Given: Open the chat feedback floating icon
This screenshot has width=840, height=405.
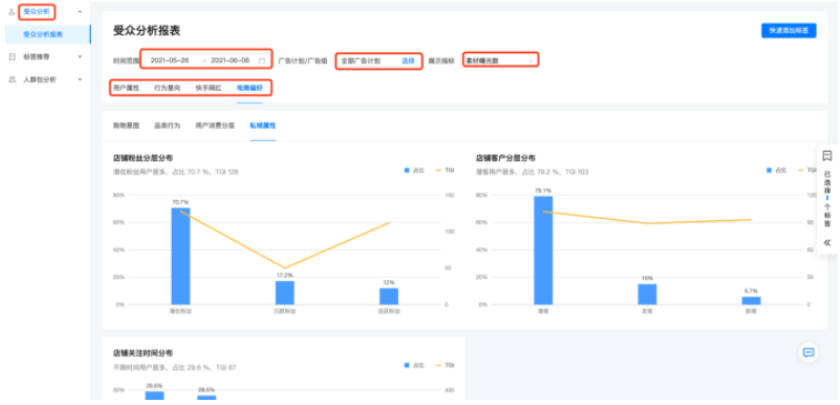Looking at the screenshot, I should [x=808, y=352].
